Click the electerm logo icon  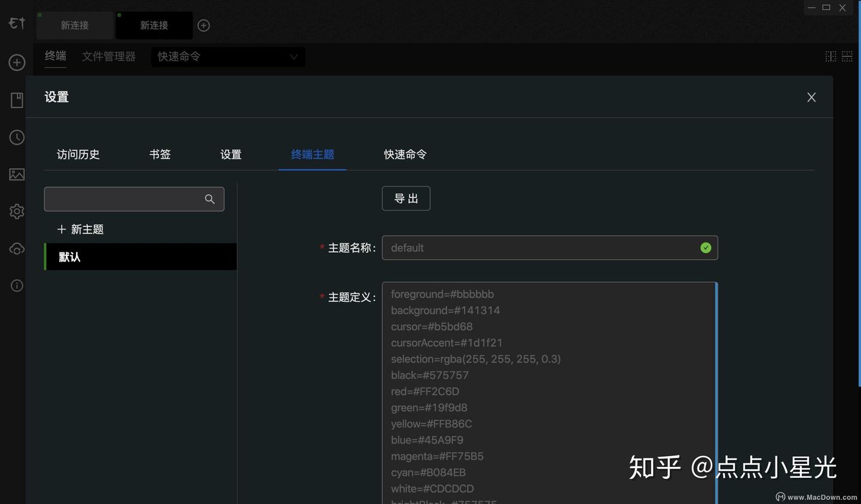click(17, 23)
